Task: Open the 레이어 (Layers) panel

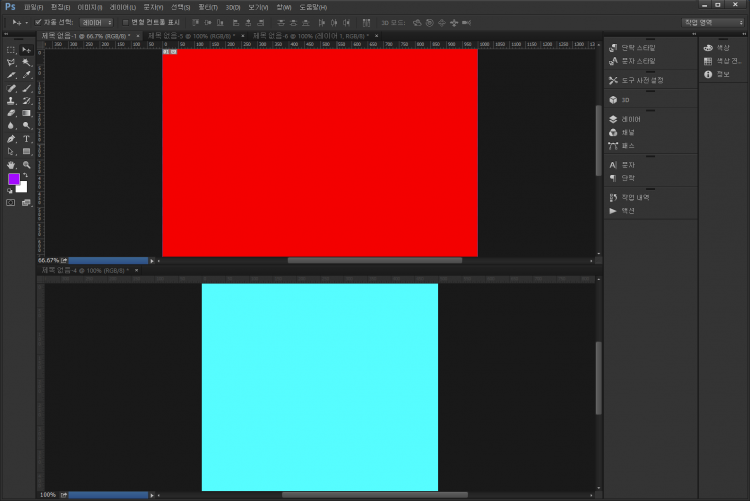Action: (x=628, y=120)
